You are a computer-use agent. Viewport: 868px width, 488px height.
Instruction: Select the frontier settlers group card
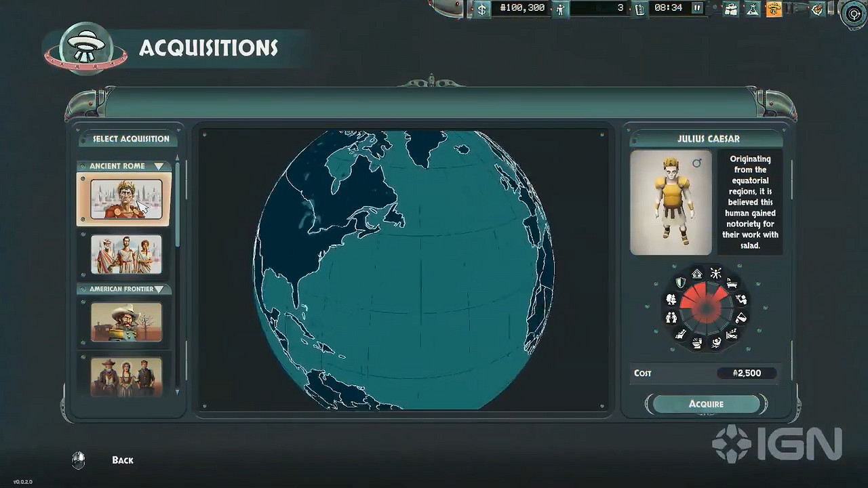tap(126, 376)
